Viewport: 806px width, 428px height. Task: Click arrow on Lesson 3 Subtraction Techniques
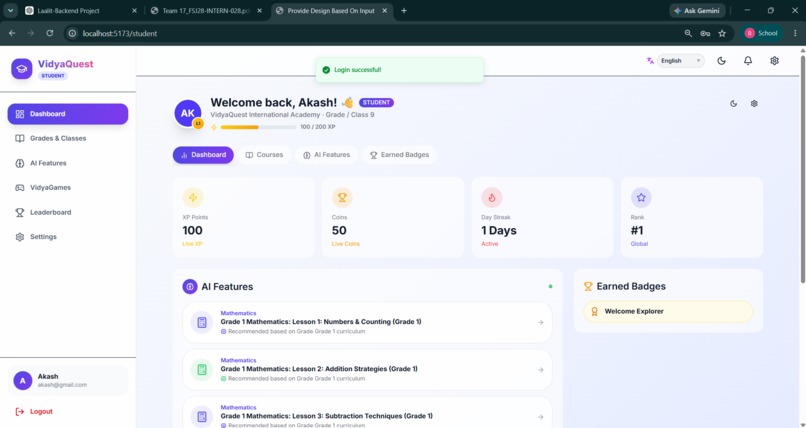point(540,417)
